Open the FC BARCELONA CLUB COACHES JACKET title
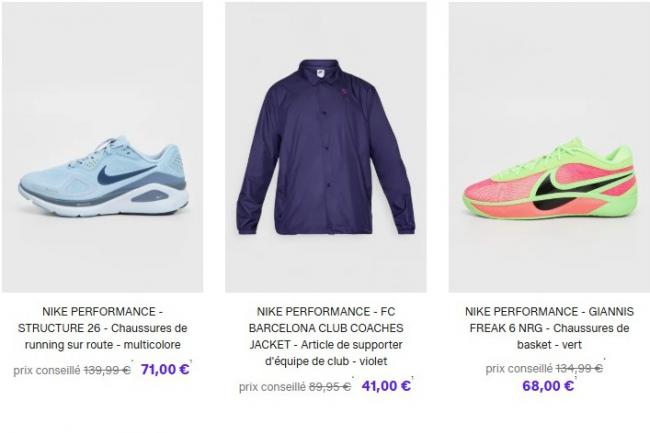Screen dimensions: 650x433 [326, 336]
